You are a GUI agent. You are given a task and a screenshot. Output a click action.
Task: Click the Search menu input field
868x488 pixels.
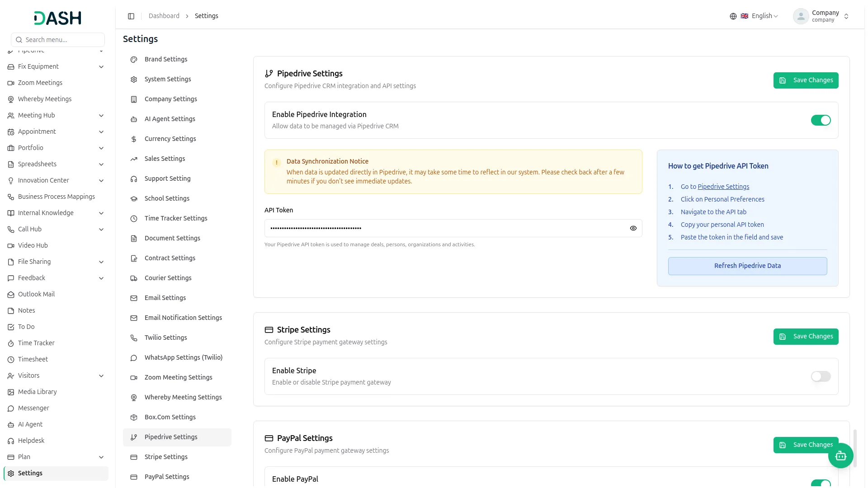(x=58, y=40)
